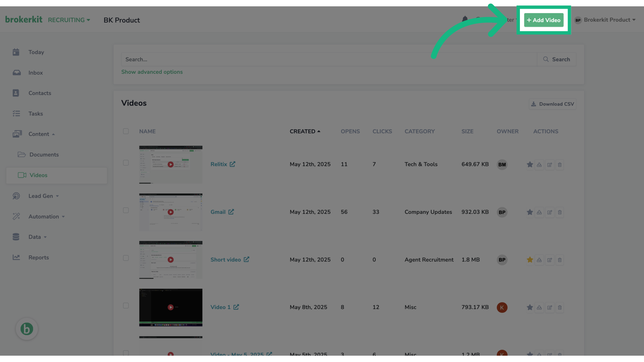The image size is (644, 362).
Task: Favorite Video 1 with star
Action: [x=530, y=307]
